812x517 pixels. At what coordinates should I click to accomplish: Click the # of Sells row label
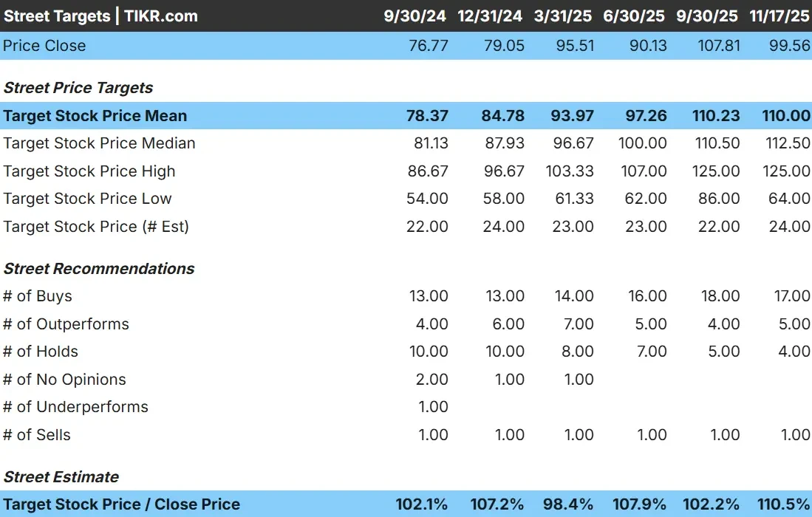(x=37, y=434)
